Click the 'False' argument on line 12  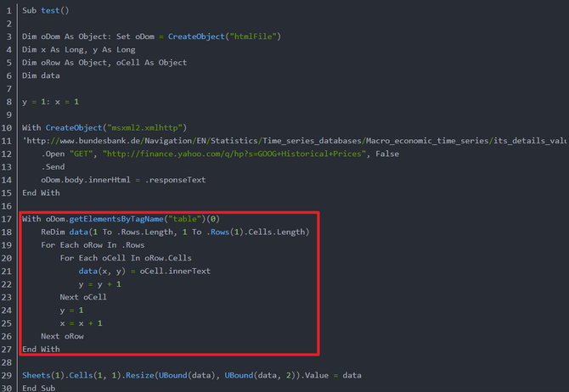[x=387, y=154]
